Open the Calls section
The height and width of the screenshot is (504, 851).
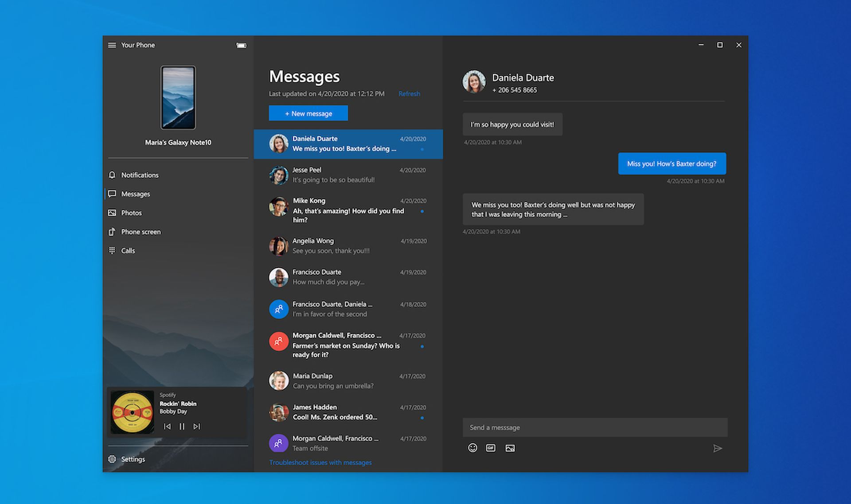128,250
